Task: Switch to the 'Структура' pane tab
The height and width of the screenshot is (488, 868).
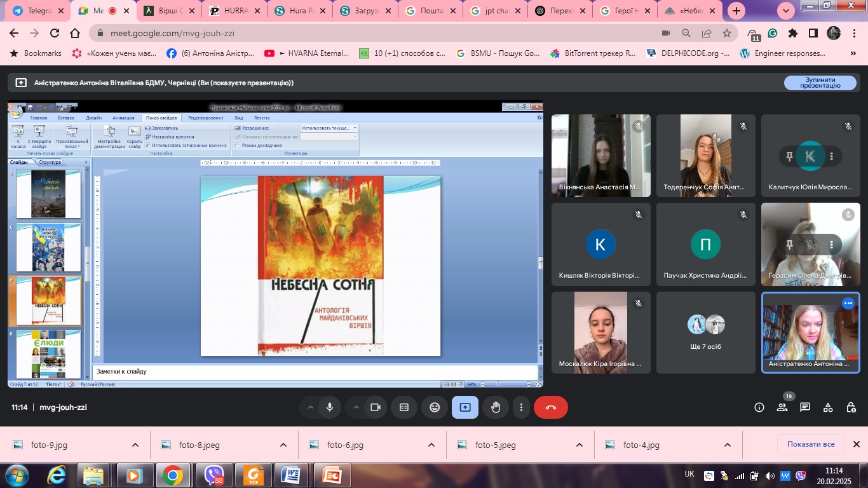Action: pyautogui.click(x=50, y=162)
